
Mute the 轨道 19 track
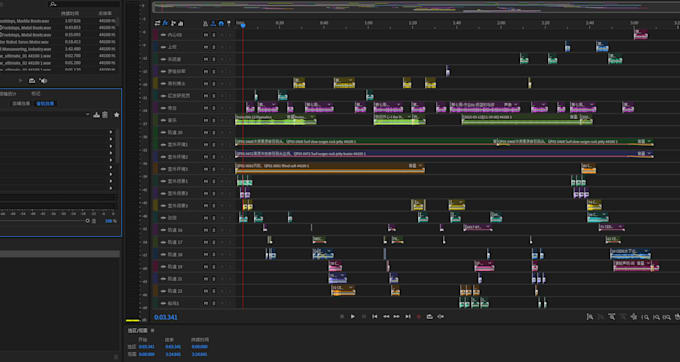click(206, 266)
